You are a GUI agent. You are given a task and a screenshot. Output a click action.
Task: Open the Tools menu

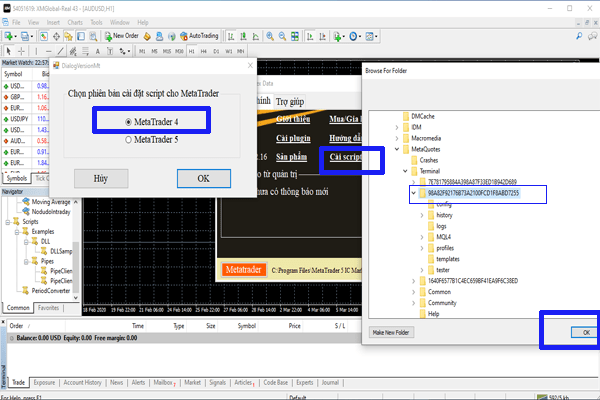tap(96, 23)
